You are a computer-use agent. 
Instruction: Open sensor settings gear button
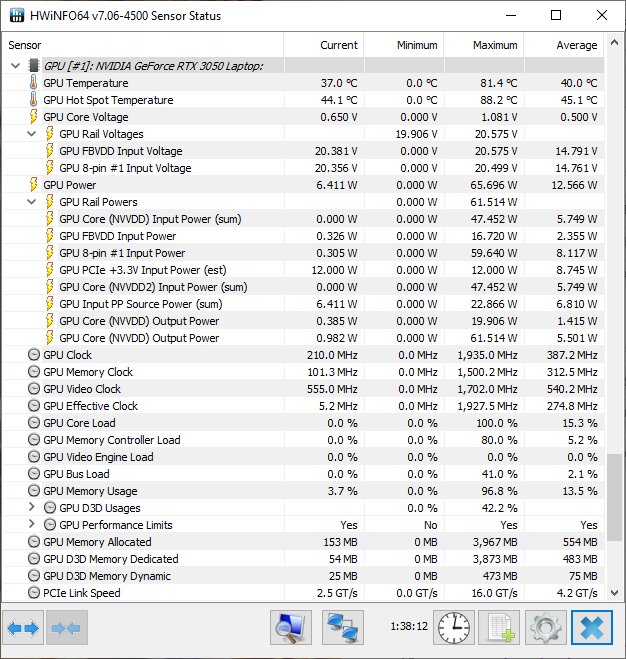545,628
